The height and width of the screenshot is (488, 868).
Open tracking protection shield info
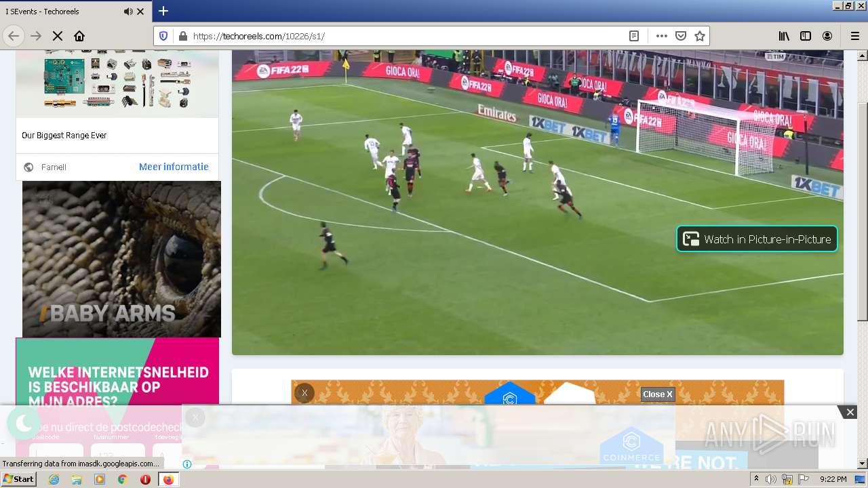point(163,36)
